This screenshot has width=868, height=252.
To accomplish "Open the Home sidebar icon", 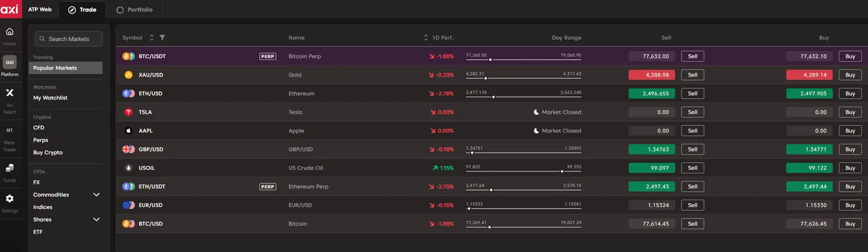I will pyautogui.click(x=9, y=32).
